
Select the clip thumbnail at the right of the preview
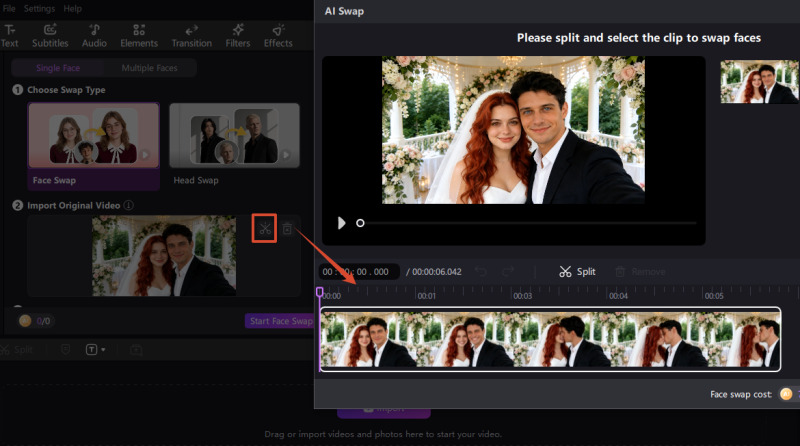[x=760, y=82]
